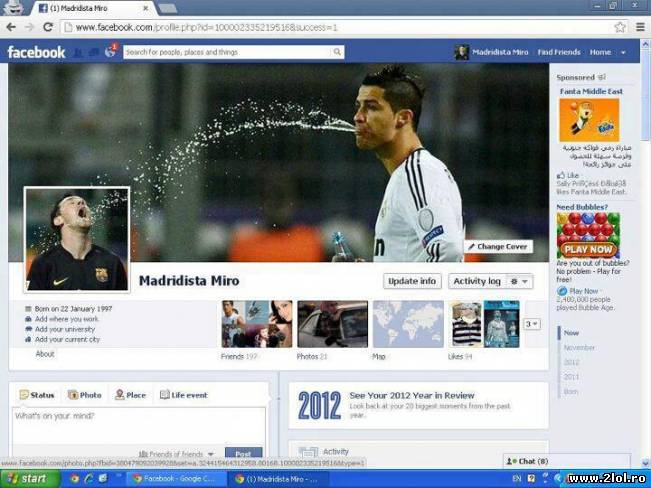Click Play Now icon under bubbles ad
The height and width of the screenshot is (488, 651).
click(562, 291)
